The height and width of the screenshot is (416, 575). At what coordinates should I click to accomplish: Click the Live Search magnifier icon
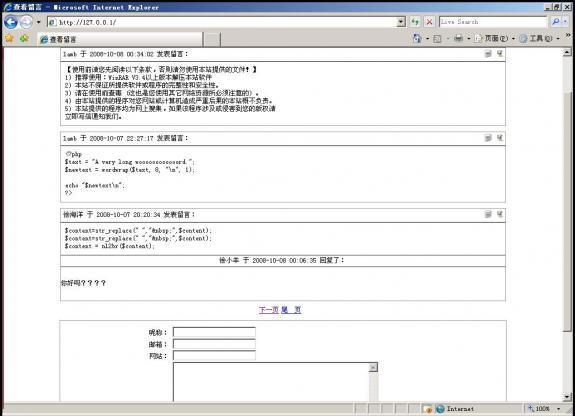556,22
